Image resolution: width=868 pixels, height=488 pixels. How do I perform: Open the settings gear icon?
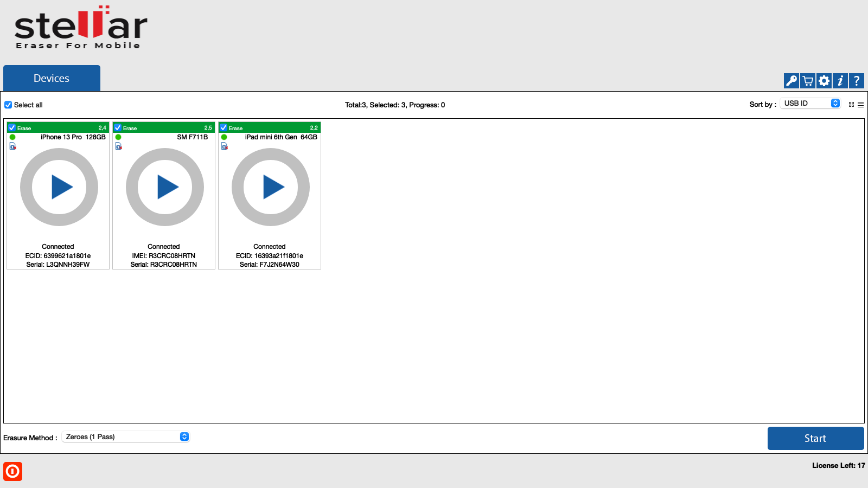[x=824, y=81]
